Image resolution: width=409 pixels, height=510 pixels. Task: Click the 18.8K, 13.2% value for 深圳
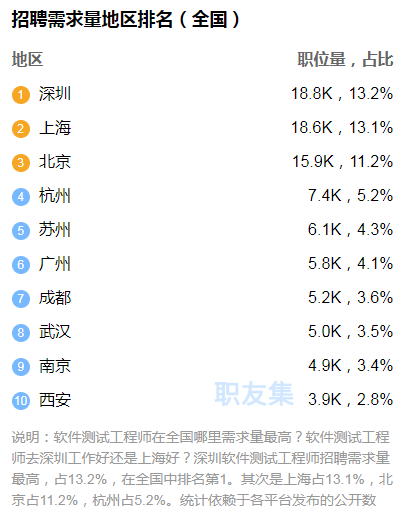tap(342, 94)
